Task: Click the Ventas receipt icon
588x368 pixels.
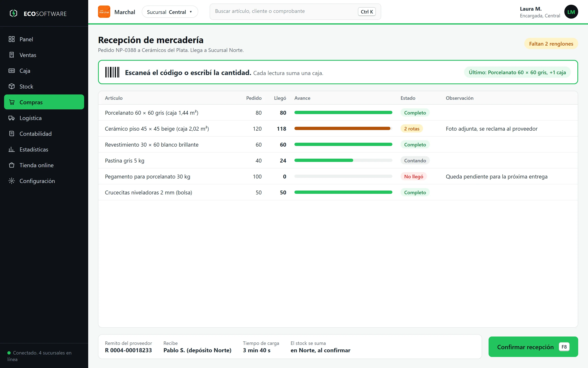Action: pos(11,55)
